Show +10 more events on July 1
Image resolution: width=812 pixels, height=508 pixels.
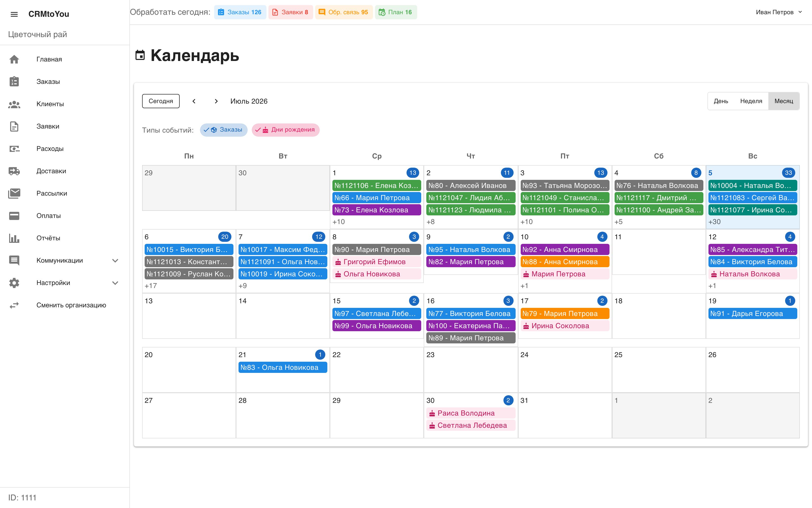tap(339, 222)
